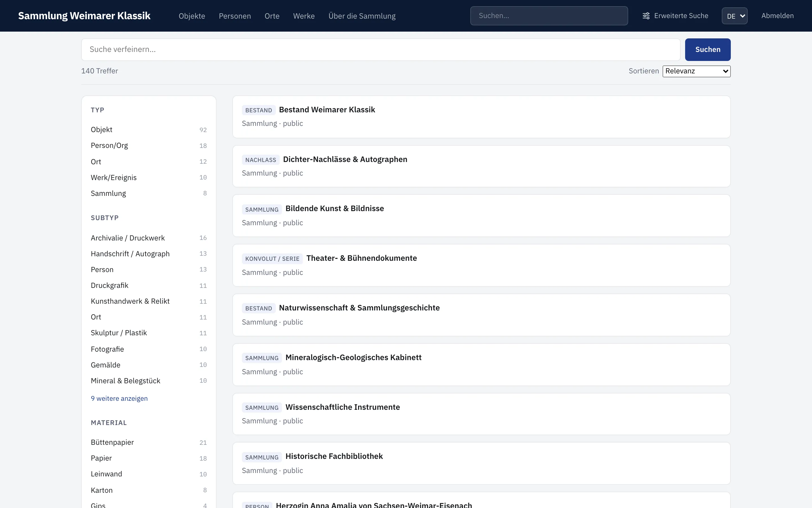Viewport: 812px width, 508px height.
Task: Filter by material Büttenpapier
Action: (149, 442)
